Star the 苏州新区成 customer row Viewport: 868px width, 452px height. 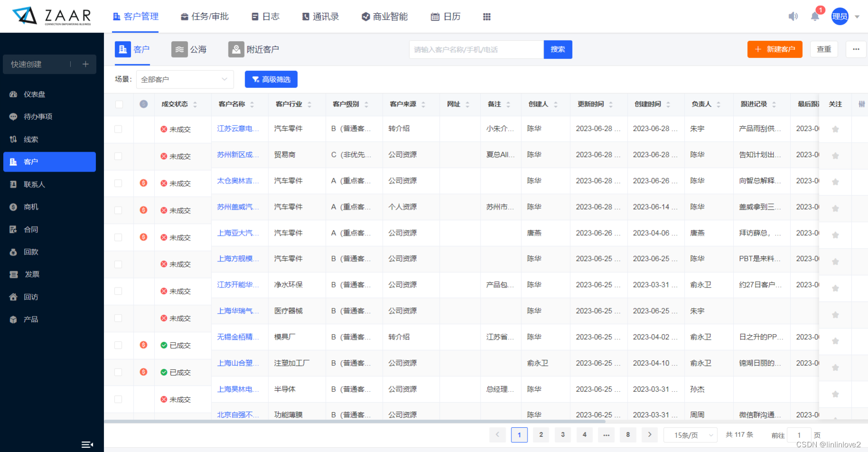coord(835,156)
